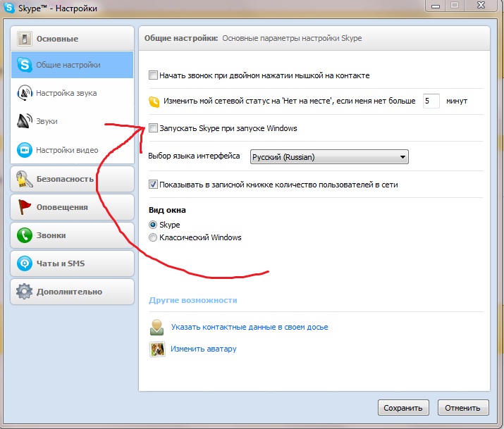Open the interface language dropdown Русский (Russian)
504x429 pixels.
tap(329, 157)
